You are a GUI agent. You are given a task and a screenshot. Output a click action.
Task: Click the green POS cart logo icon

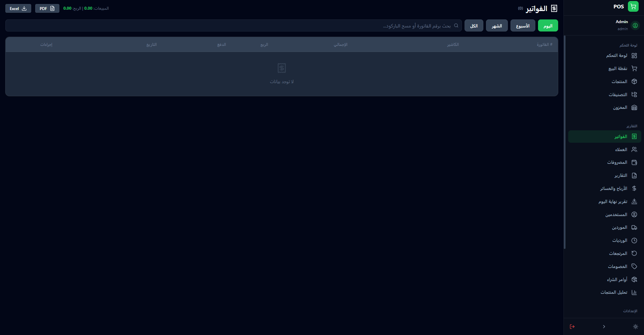click(x=633, y=6)
